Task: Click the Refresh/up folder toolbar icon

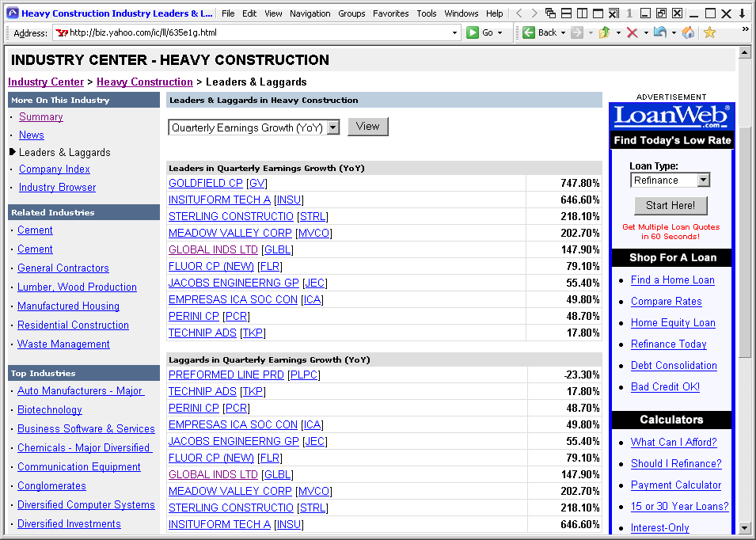Action: [x=605, y=32]
